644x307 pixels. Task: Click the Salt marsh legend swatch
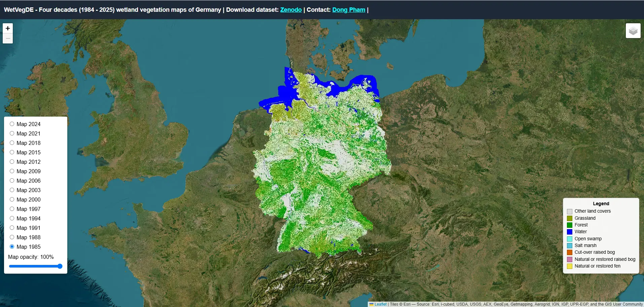[x=570, y=246]
